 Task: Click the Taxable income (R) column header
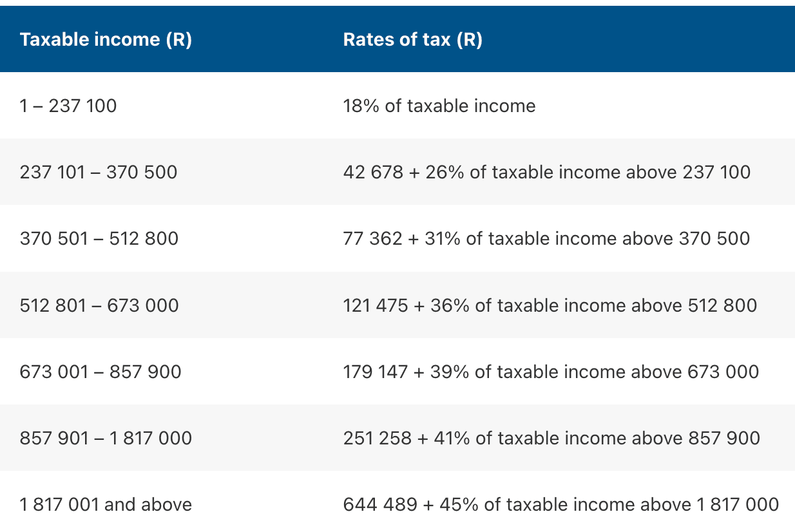tap(106, 40)
